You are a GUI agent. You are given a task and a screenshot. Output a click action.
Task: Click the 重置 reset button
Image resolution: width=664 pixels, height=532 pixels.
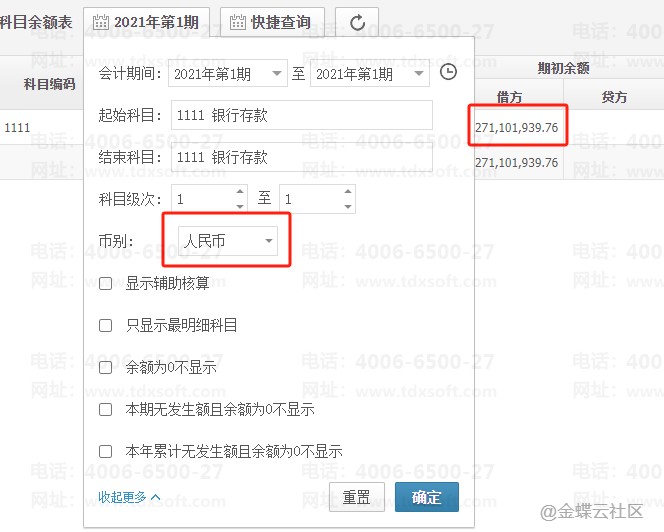(357, 497)
